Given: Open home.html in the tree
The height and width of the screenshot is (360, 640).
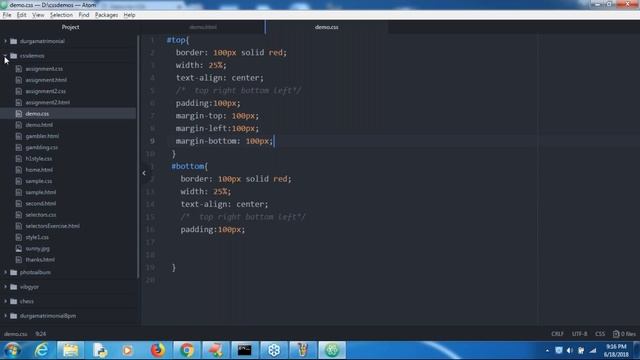Looking at the screenshot, I should point(39,170).
